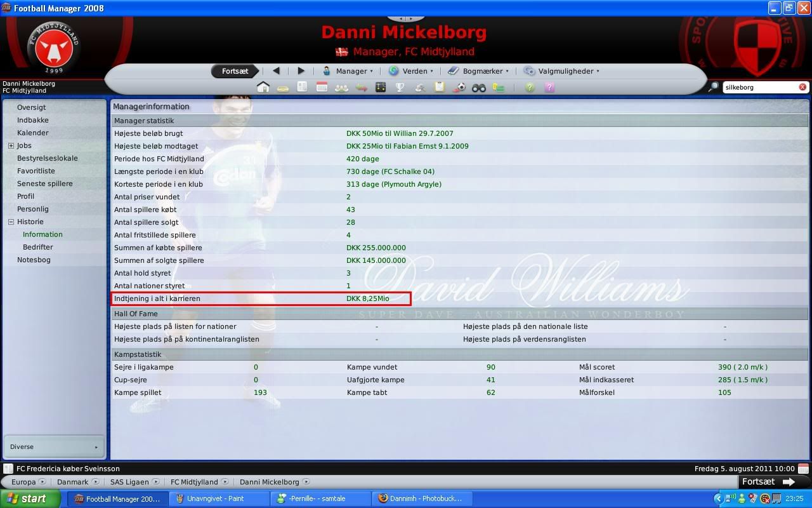Click the FC Schalke 04 period link

(x=390, y=171)
